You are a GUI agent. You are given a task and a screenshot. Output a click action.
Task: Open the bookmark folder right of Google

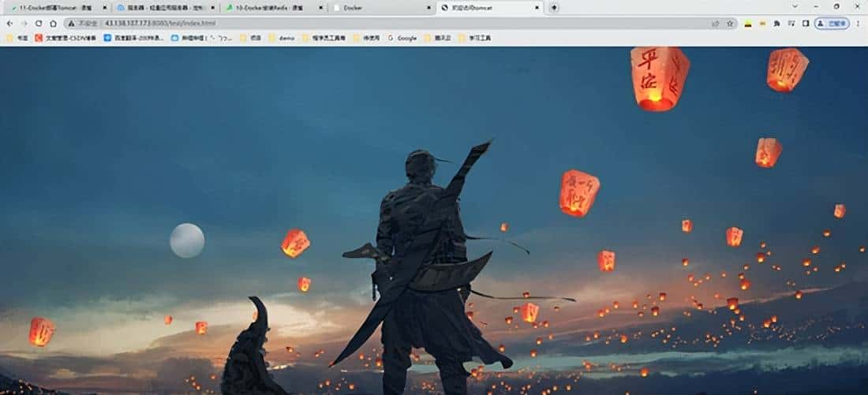(437, 38)
